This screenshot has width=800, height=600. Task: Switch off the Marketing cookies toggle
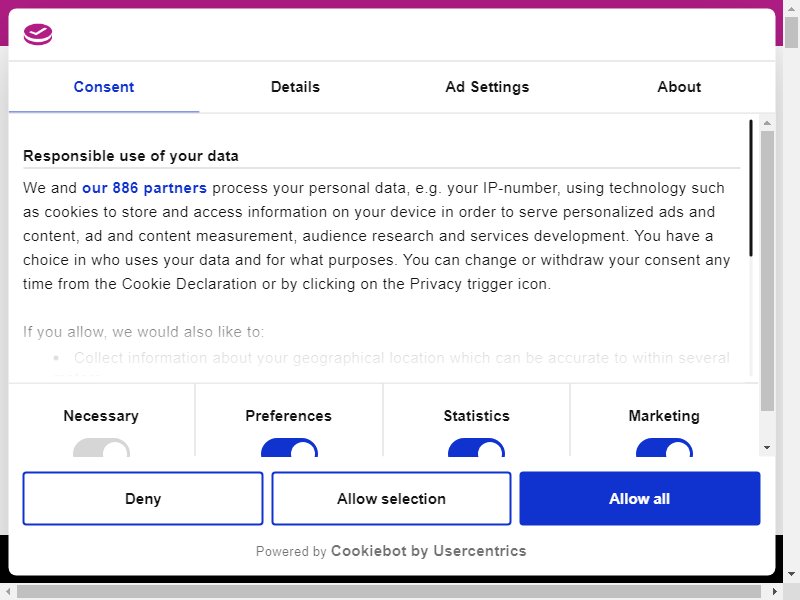(x=664, y=447)
